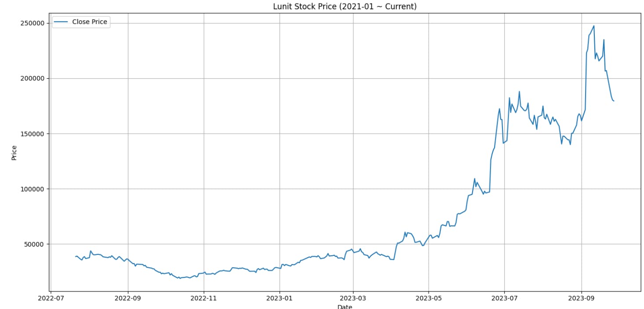The width and height of the screenshot is (644, 309).
Task: Click the y-axis tick '250000'
Action: coord(32,23)
